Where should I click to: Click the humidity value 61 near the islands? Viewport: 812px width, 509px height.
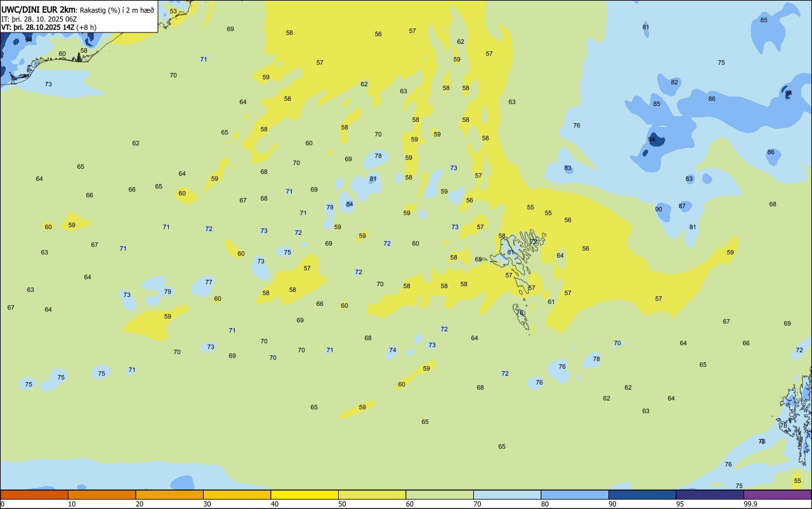click(x=551, y=302)
